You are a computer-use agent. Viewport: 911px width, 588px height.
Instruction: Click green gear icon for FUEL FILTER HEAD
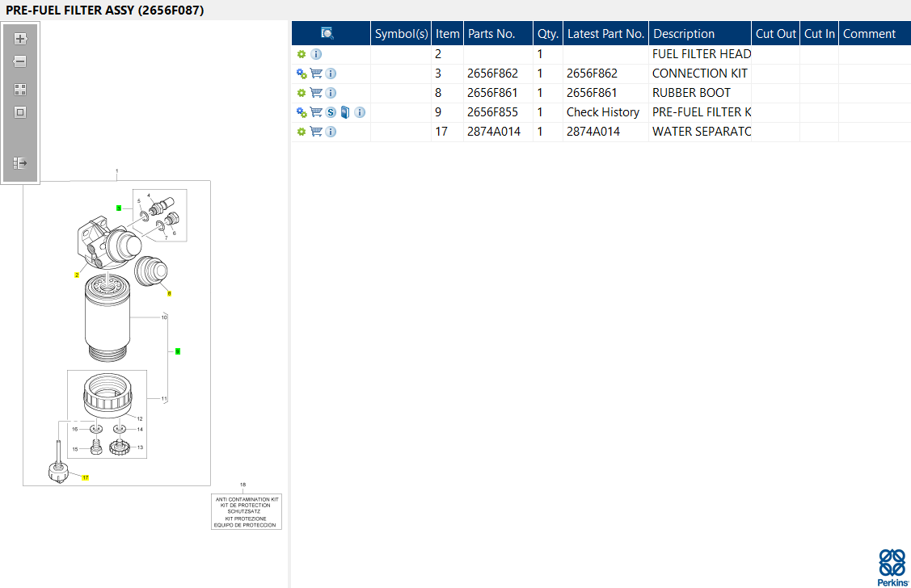301,54
